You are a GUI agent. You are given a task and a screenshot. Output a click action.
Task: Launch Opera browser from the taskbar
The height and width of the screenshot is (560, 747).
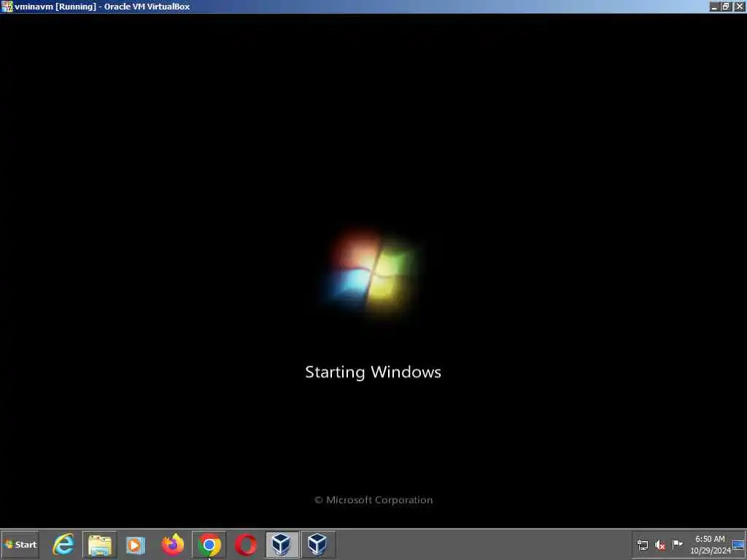point(245,545)
